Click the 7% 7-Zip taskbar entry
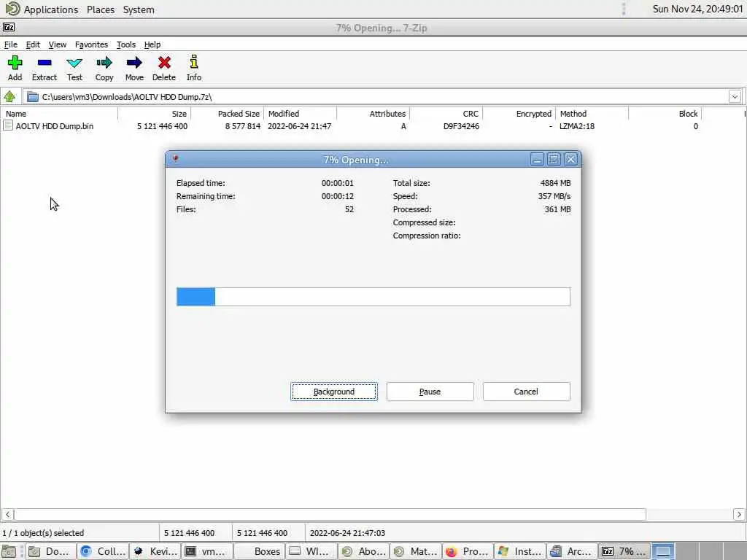Image resolution: width=747 pixels, height=560 pixels. tap(624, 551)
